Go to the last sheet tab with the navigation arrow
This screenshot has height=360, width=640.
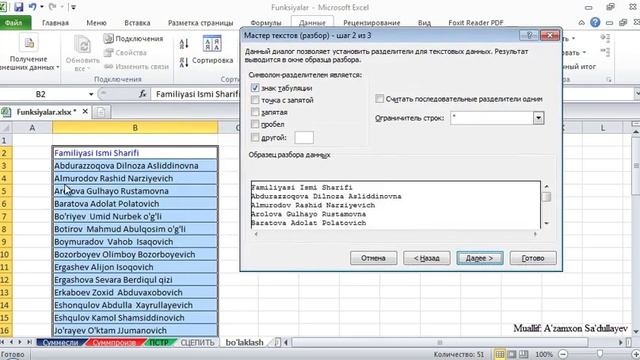coord(29,342)
